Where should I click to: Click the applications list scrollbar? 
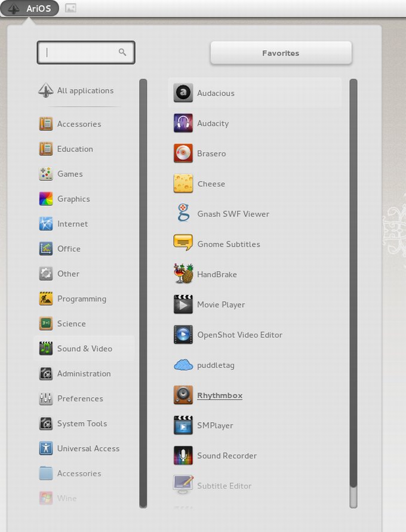click(353, 294)
